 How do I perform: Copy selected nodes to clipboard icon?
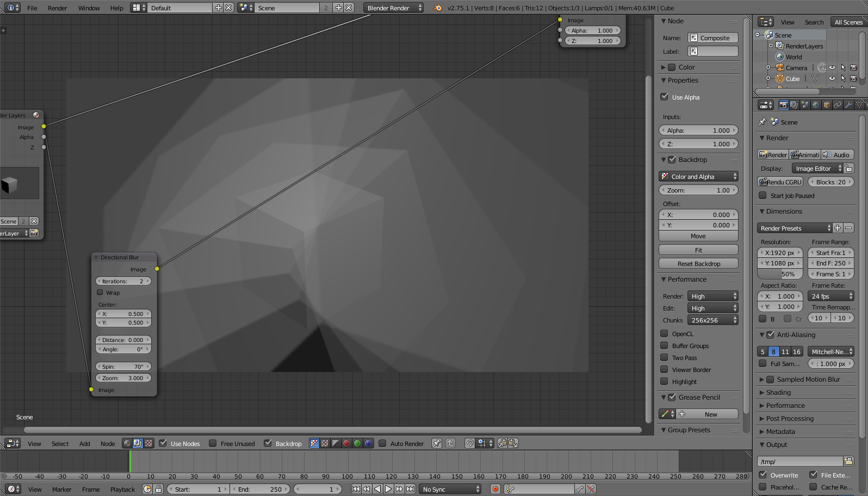(x=503, y=443)
